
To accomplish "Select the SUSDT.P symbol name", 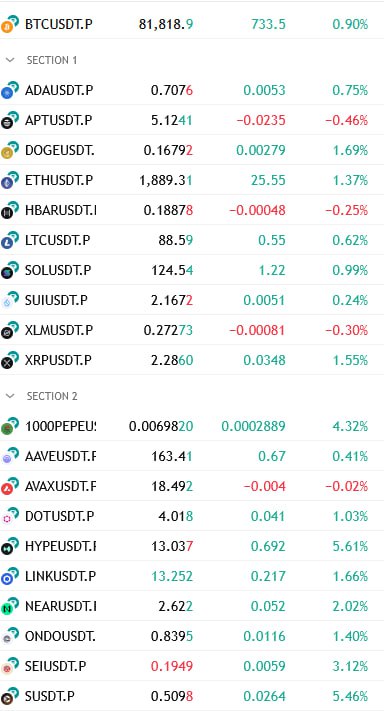I will click(50, 696).
